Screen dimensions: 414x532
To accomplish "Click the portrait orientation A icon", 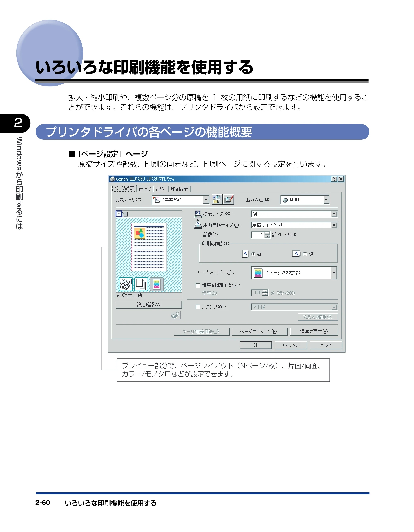I will [245, 254].
